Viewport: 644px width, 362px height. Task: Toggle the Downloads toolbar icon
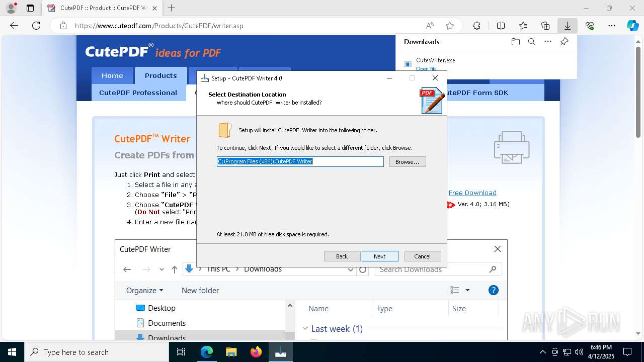568,26
